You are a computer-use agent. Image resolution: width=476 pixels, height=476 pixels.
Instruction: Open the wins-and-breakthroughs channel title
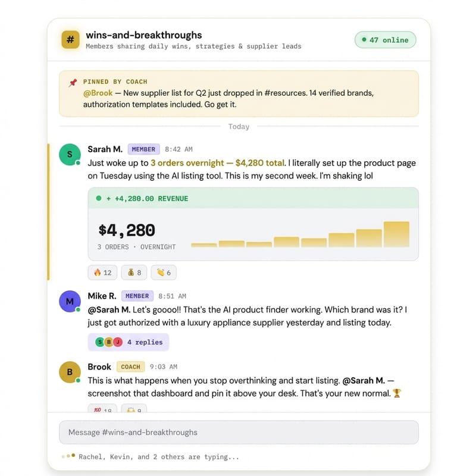click(x=143, y=35)
